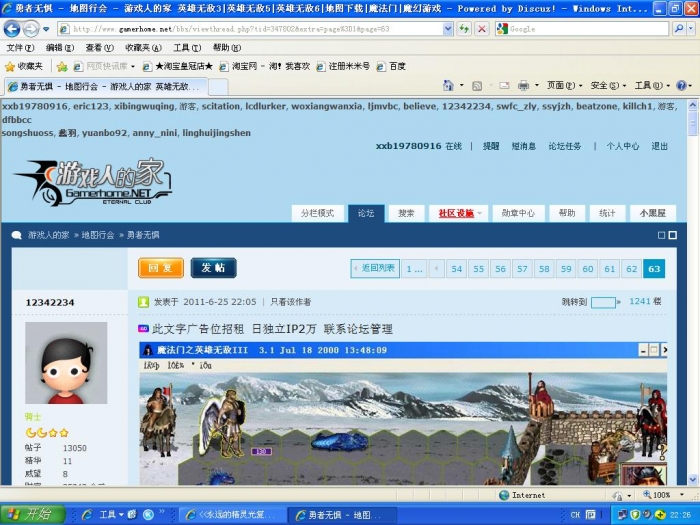
Task: Toggle the wide-width layout square icon
Action: (x=672, y=235)
